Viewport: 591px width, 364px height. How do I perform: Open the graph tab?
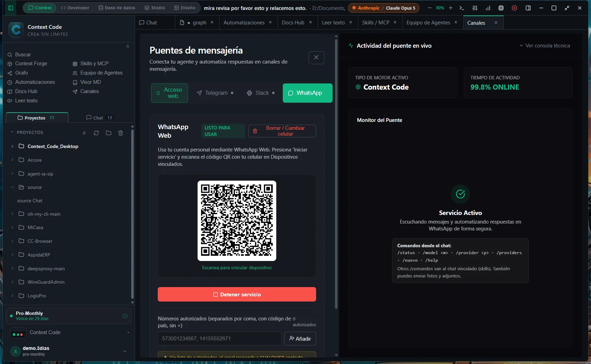[x=197, y=23]
